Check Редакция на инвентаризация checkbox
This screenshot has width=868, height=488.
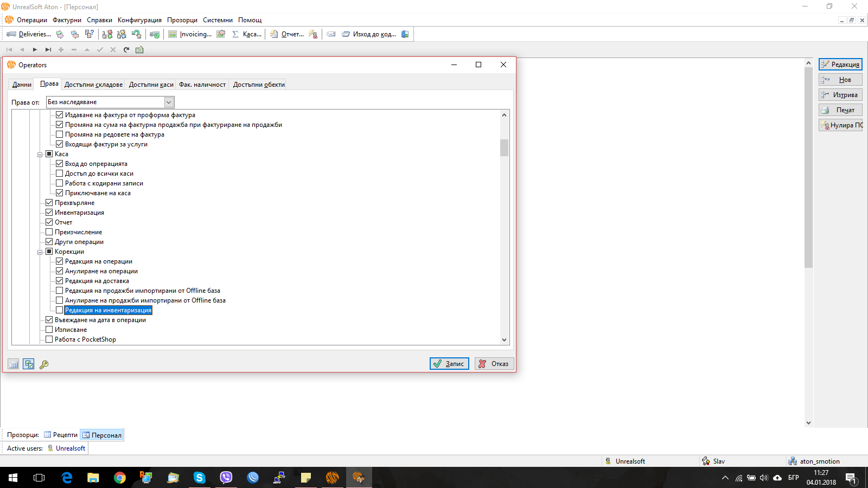point(60,310)
